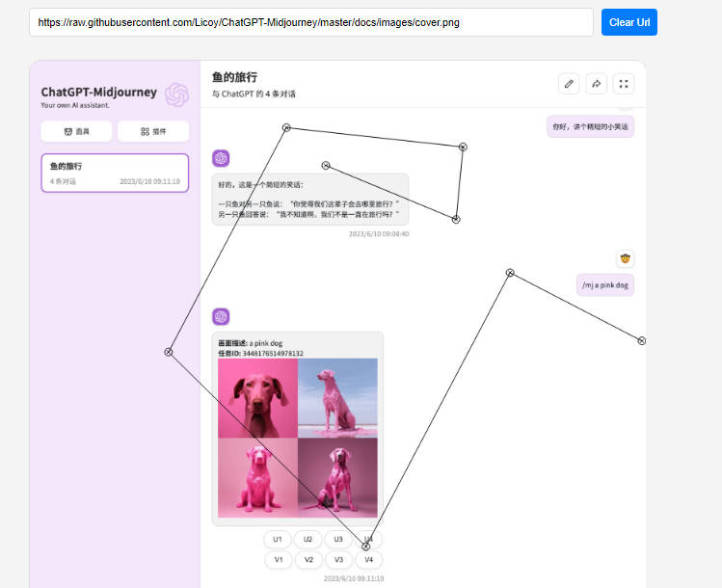722x588 pixels.
Task: Click the pencil edit icon in chat header
Action: (x=569, y=84)
